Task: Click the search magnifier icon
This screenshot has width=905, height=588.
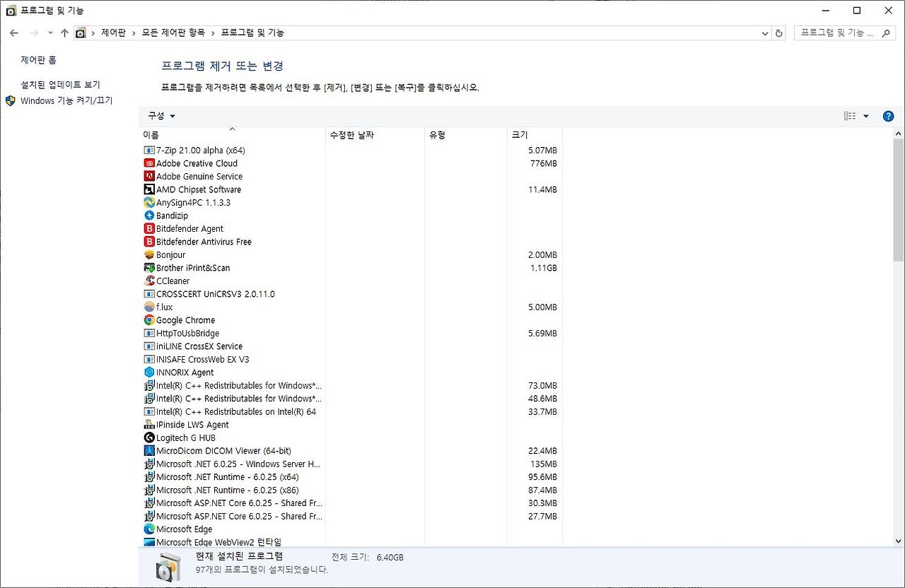Action: tap(887, 33)
